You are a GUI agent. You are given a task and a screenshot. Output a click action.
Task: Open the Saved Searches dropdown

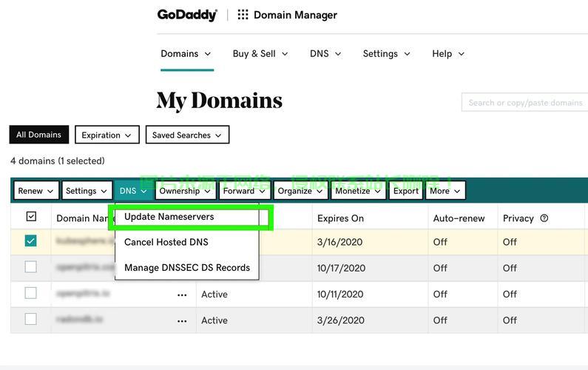(187, 135)
